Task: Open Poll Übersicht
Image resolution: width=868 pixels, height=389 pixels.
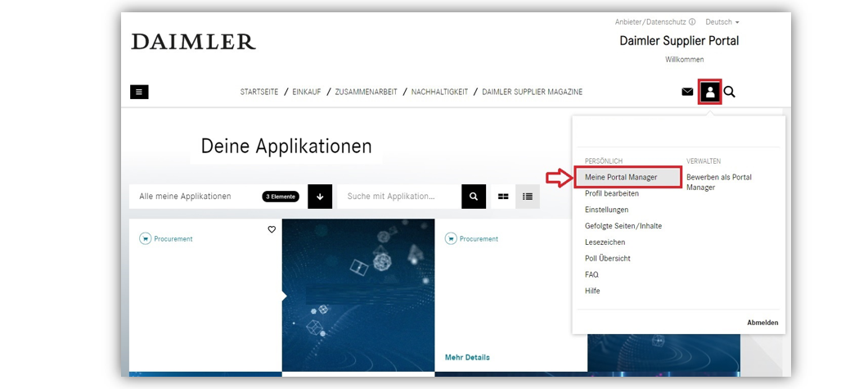Action: pos(608,258)
